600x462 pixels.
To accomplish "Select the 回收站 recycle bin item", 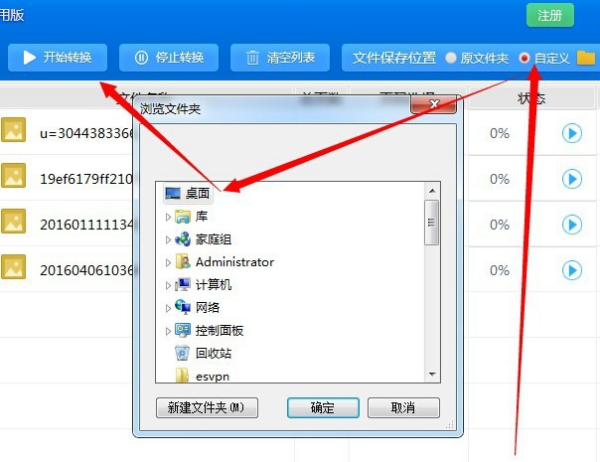I will point(203,353).
